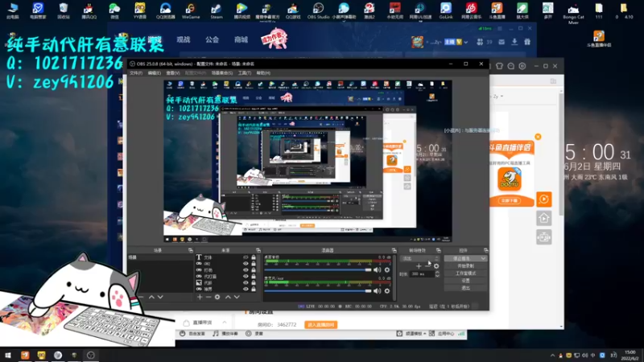The image size is (644, 362).
Task: Open Steam desktop shortcut
Action: click(217, 10)
